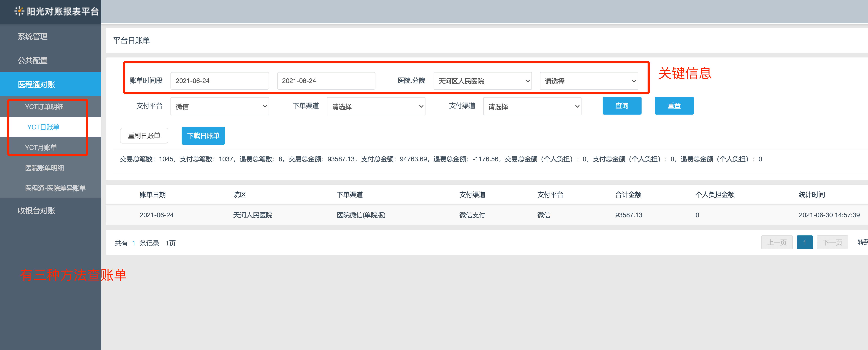This screenshot has width=868, height=350.
Task: Open the 公共配置 sidebar menu
Action: click(32, 60)
